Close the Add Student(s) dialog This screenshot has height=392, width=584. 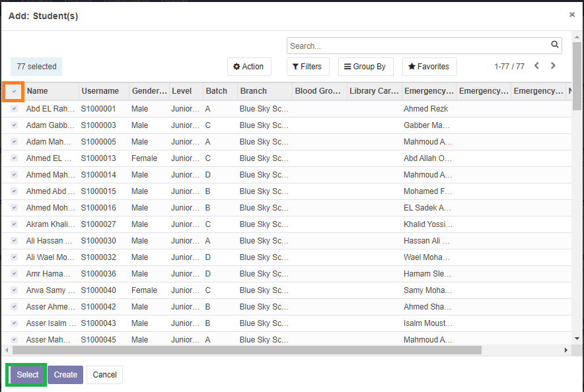coord(572,15)
